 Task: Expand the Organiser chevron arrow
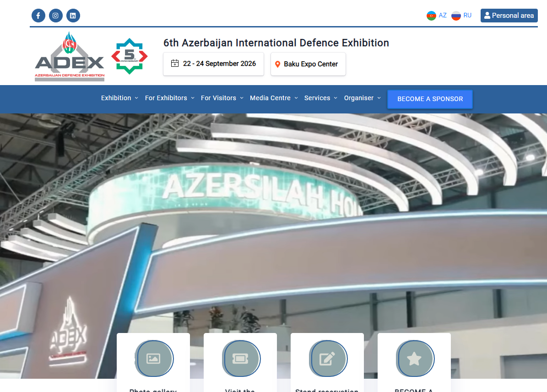pyautogui.click(x=379, y=98)
